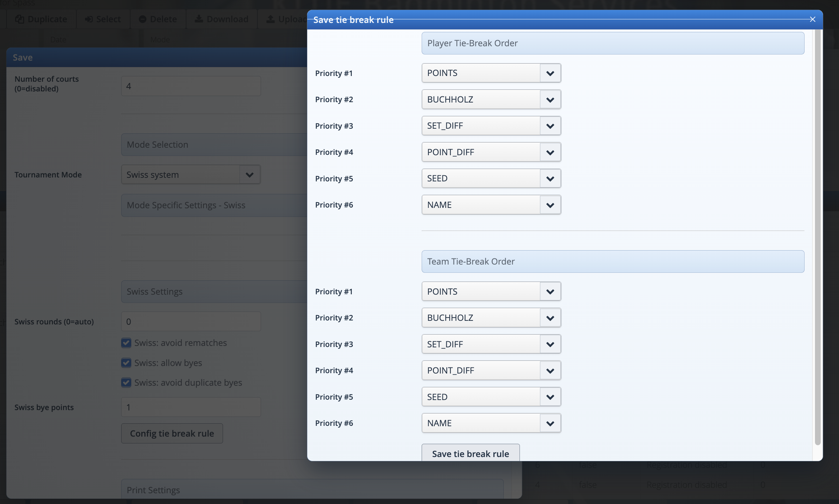
Task: Click the Duplicate icon in toolbar
Action: [x=20, y=19]
